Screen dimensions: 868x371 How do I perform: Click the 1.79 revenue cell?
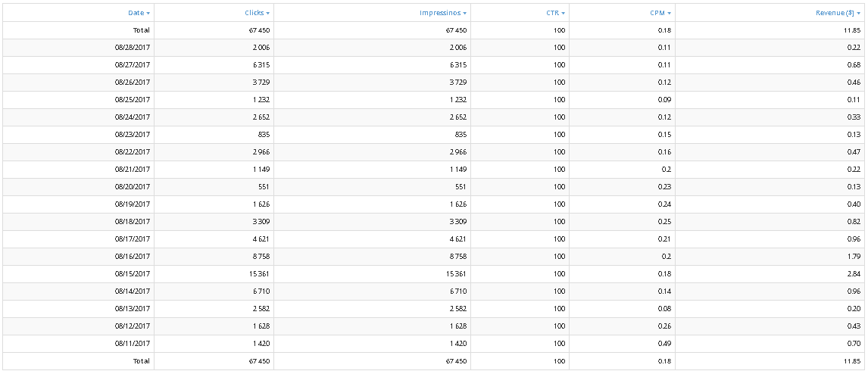point(853,257)
